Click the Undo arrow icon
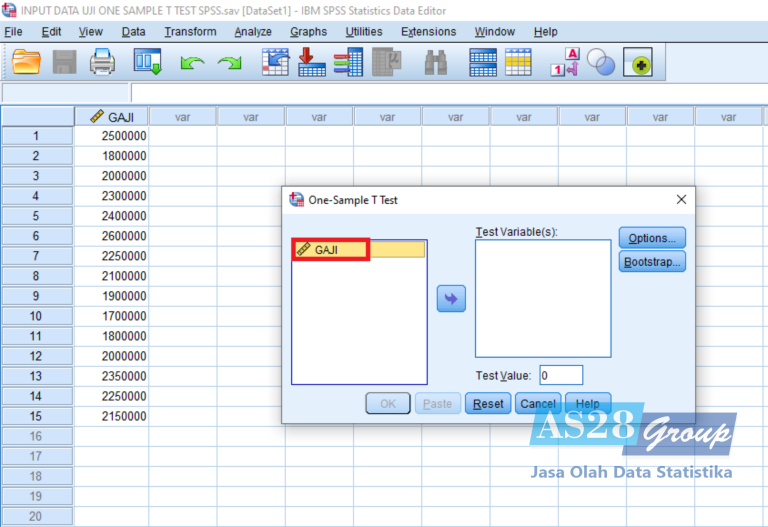Image resolution: width=768 pixels, height=527 pixels. 192,64
